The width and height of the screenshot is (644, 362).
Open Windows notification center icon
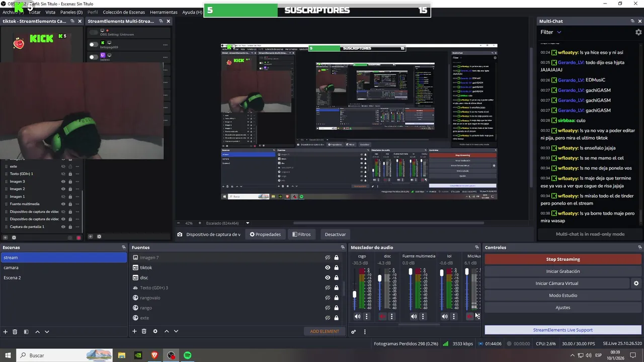coord(633,355)
